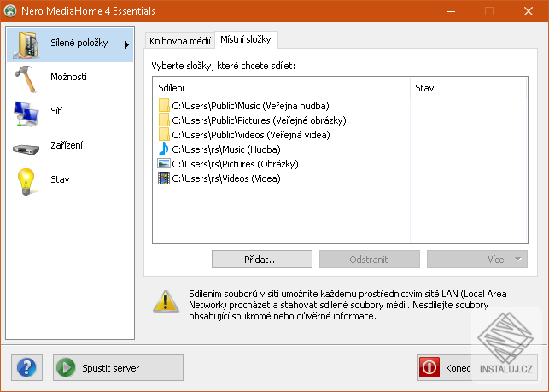Click the blue help question mark icon
Image resolution: width=549 pixels, height=392 pixels.
tap(27, 367)
